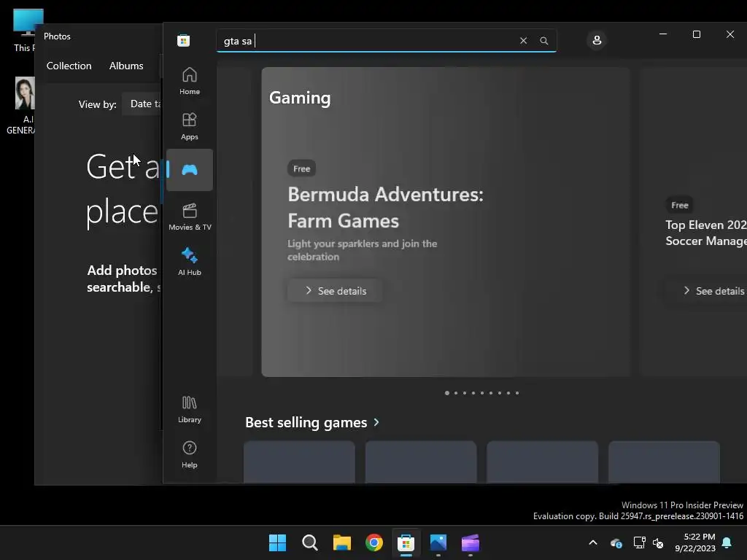Clear the search text with X icon
This screenshot has width=747, height=560.
tap(523, 41)
